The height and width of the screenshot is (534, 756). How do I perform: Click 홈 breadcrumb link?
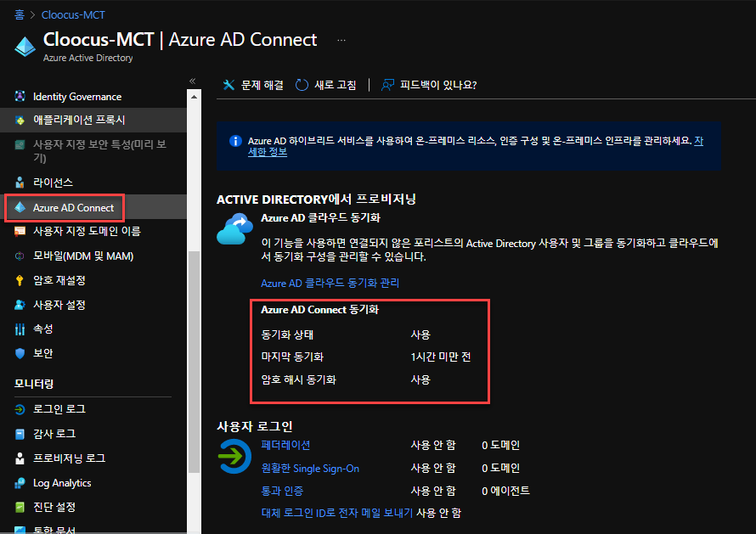[x=20, y=15]
